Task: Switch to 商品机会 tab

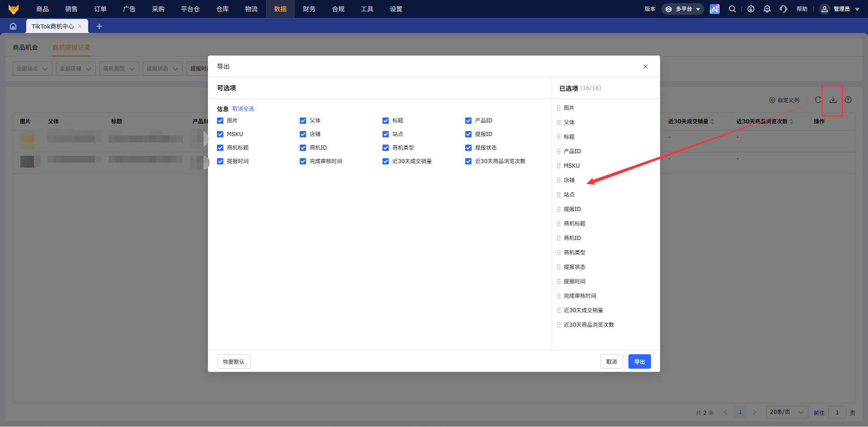Action: [x=25, y=47]
